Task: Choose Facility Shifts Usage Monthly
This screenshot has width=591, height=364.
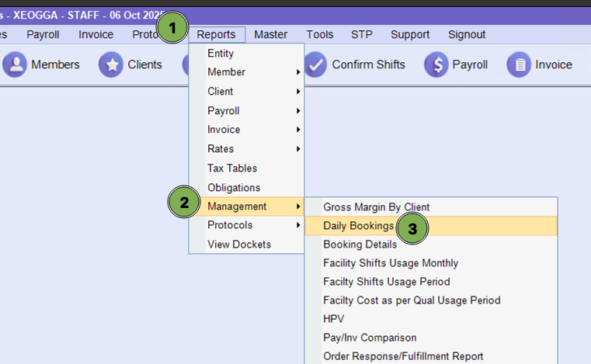Action: [x=391, y=263]
